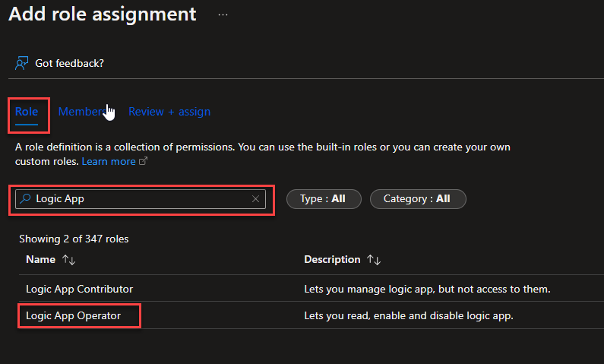Click the 'Lets you read, enable and disable' description
This screenshot has width=604, height=364.
[409, 315]
